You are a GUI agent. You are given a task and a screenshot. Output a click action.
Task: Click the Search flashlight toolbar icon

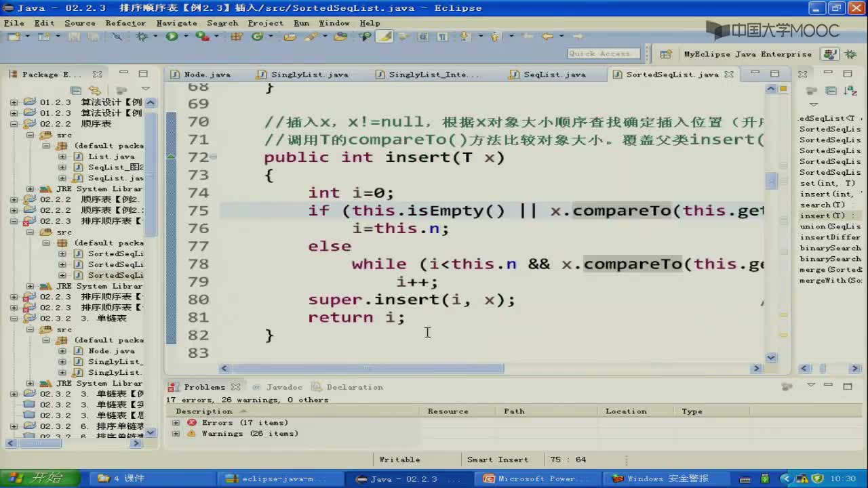point(311,37)
